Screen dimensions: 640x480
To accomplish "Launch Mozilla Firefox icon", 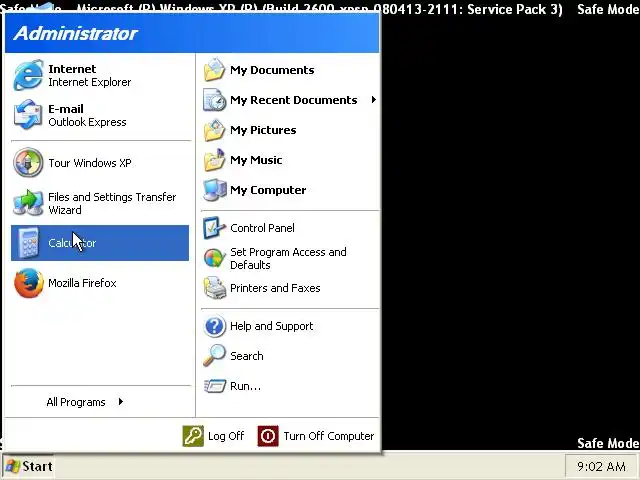I will click(28, 283).
